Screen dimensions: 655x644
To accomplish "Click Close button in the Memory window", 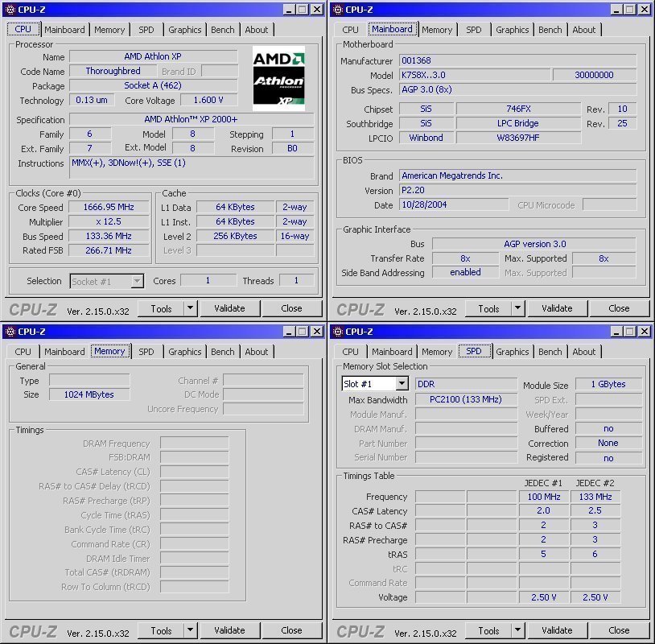I will coord(291,630).
